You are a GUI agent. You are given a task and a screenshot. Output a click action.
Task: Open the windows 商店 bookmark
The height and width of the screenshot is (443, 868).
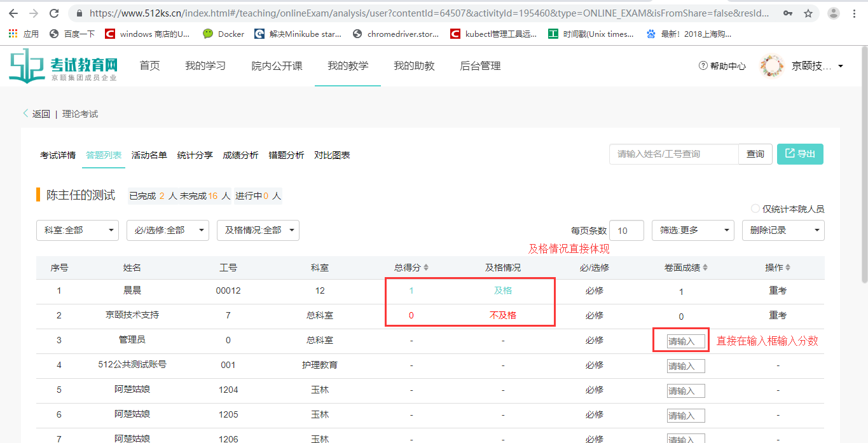tap(148, 34)
